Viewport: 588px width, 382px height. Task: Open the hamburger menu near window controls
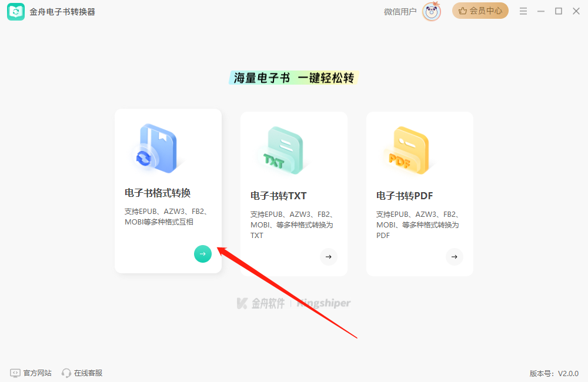click(x=523, y=11)
